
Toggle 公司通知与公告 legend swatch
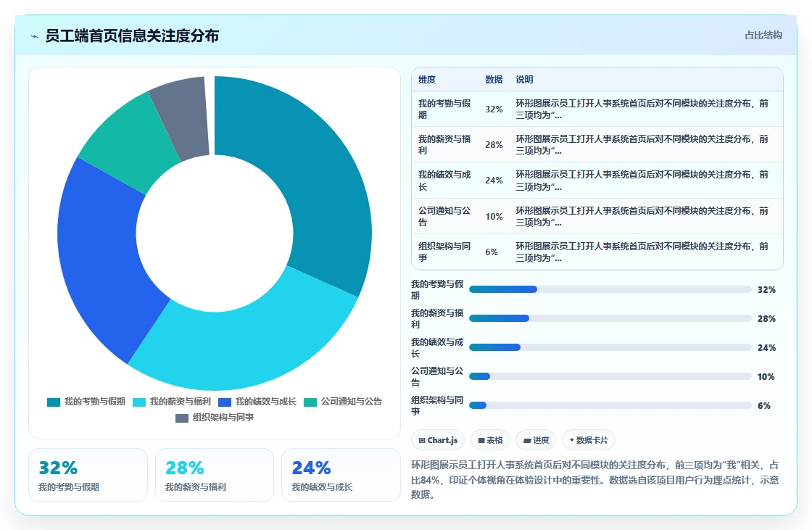click(x=310, y=402)
